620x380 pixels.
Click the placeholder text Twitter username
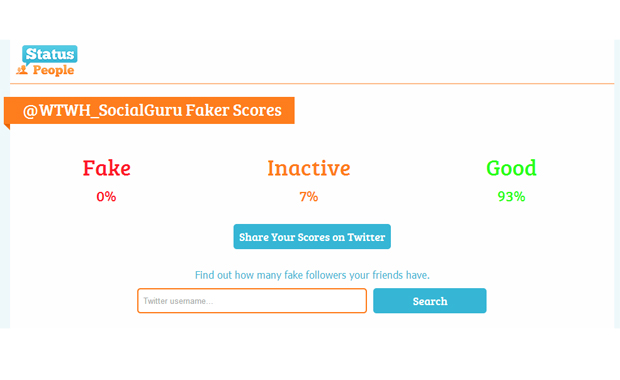(x=178, y=301)
